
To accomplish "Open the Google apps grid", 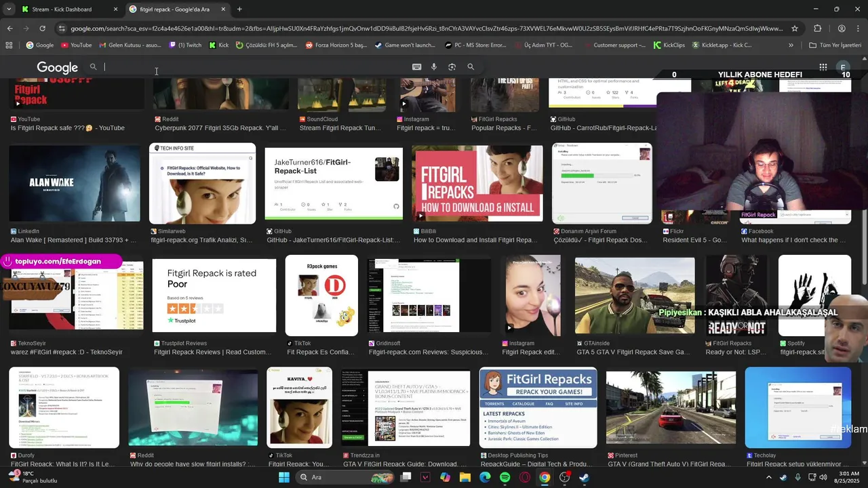I will [823, 67].
